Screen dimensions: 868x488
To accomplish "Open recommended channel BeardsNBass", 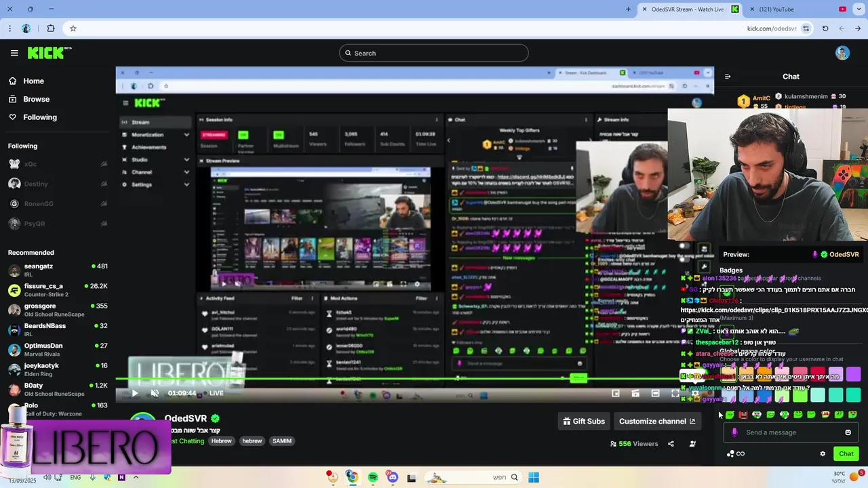I will tap(58, 330).
